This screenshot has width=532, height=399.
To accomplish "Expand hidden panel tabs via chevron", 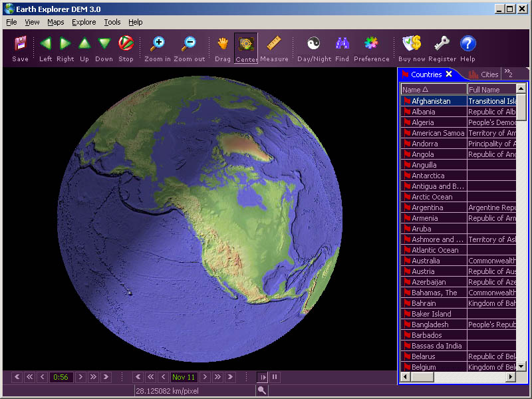I will click(508, 74).
